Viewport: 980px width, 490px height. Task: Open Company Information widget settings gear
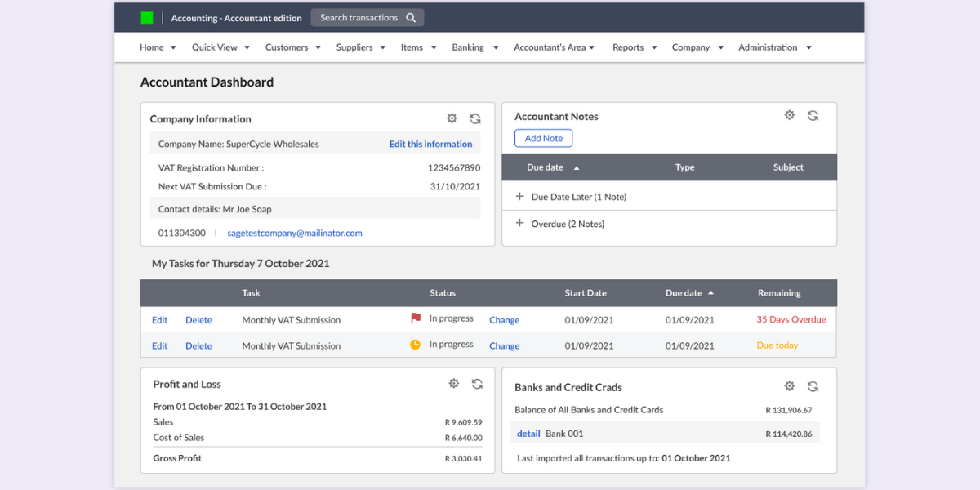click(452, 118)
